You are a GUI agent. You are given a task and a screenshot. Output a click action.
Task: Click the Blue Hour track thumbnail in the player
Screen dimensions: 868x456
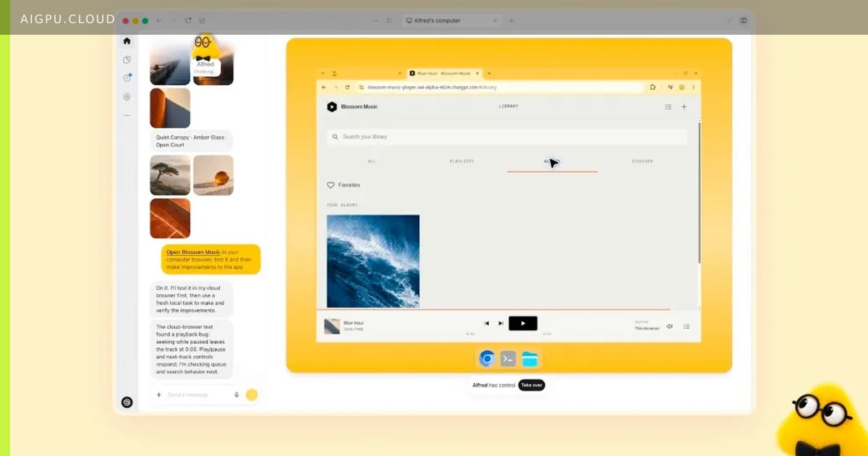point(332,326)
